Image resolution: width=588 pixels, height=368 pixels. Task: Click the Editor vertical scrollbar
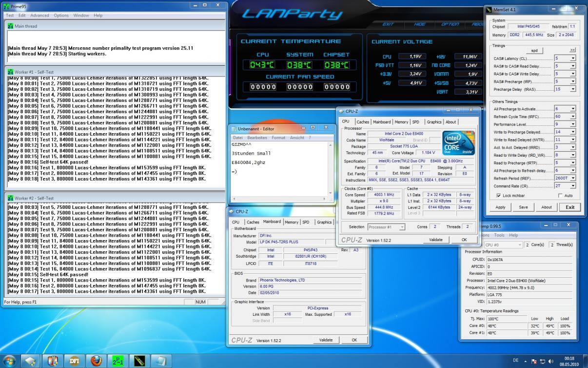click(x=330, y=168)
